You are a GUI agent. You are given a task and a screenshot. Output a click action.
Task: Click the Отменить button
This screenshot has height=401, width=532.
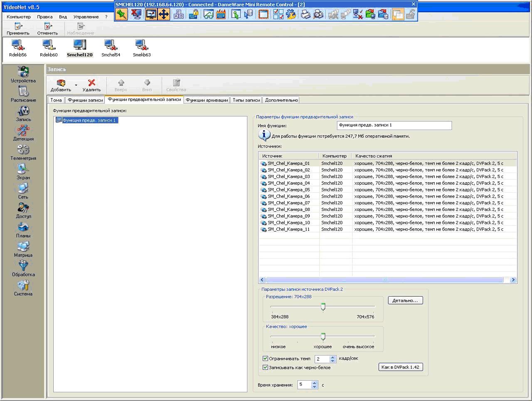[47, 29]
